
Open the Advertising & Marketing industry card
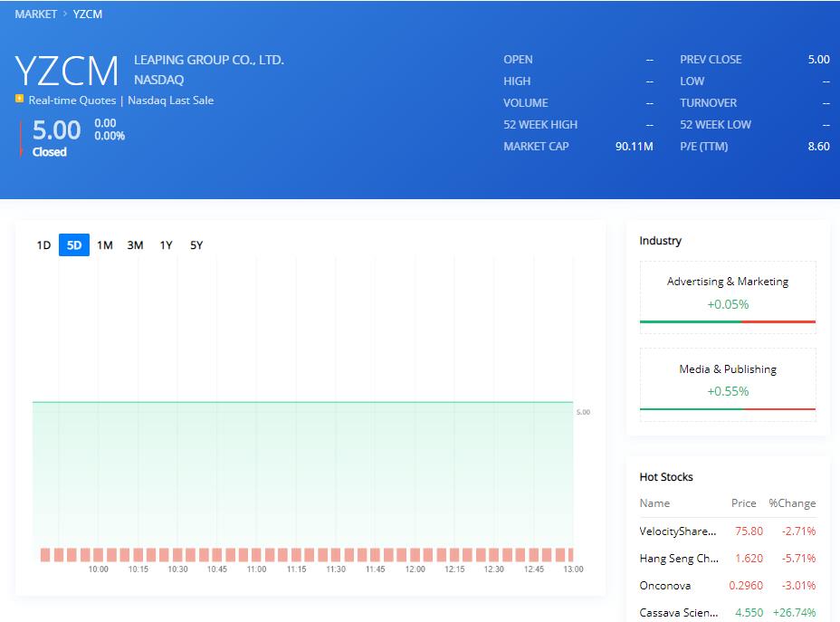pyautogui.click(x=727, y=292)
